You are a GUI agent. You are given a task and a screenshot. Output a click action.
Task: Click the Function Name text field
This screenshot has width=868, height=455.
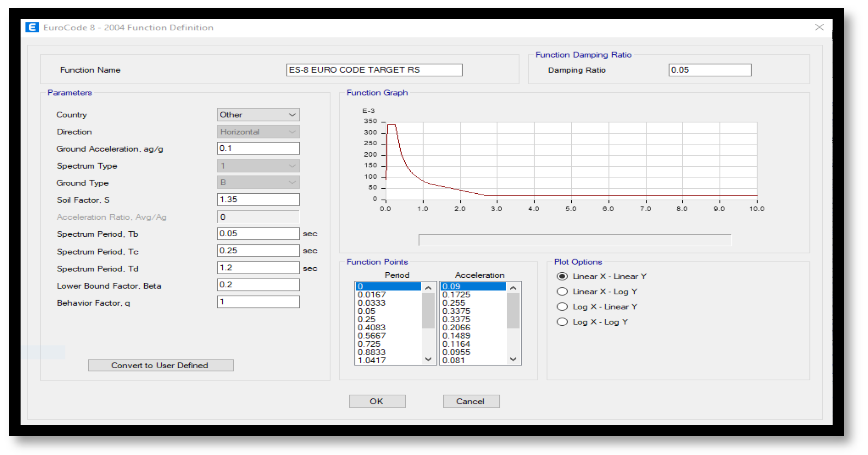pyautogui.click(x=374, y=70)
